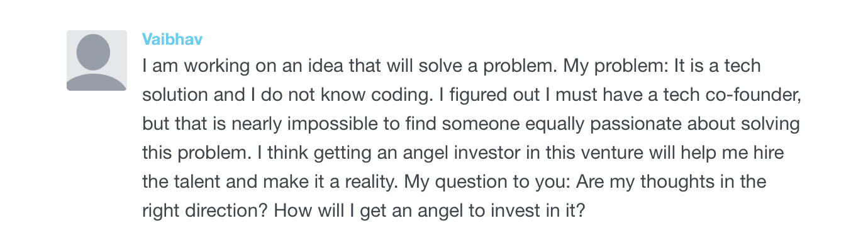Click the phrase "make it a reality"
This screenshot has width=868, height=252.
(340, 182)
